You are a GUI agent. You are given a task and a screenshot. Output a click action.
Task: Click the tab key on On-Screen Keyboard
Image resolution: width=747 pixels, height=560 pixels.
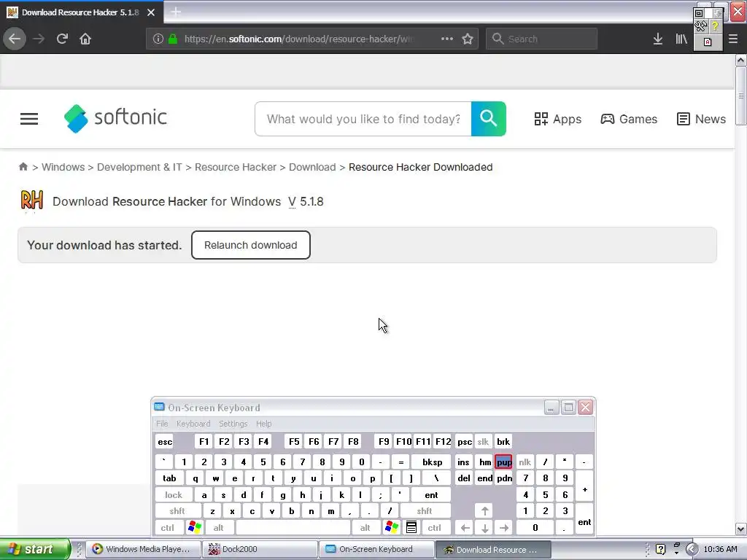click(x=169, y=478)
